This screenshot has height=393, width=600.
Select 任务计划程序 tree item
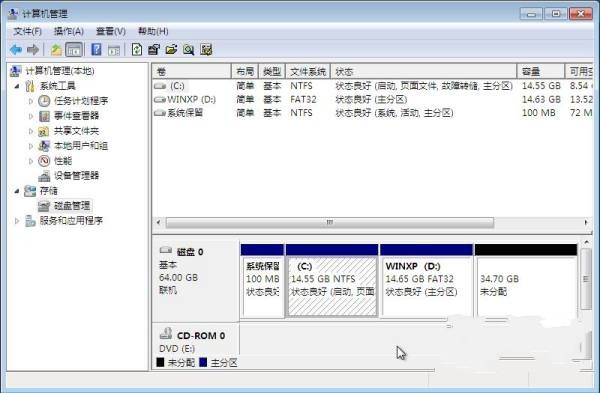click(81, 101)
